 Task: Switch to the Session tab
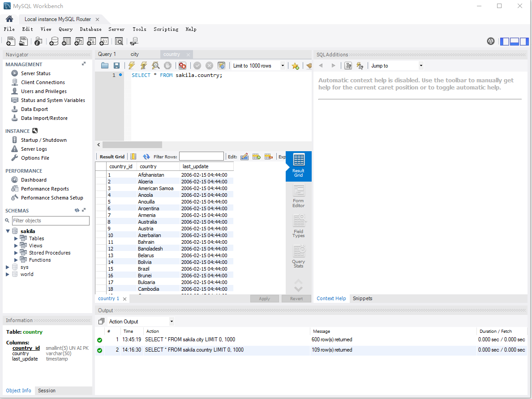tap(47, 391)
